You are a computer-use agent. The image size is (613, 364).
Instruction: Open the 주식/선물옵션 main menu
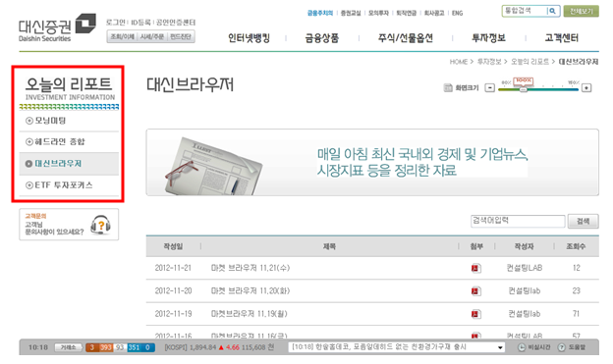(x=406, y=38)
